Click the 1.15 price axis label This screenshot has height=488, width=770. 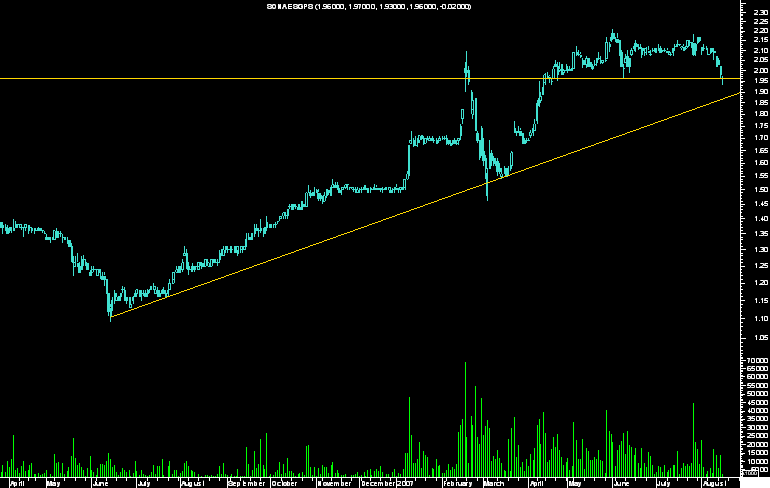(x=760, y=300)
